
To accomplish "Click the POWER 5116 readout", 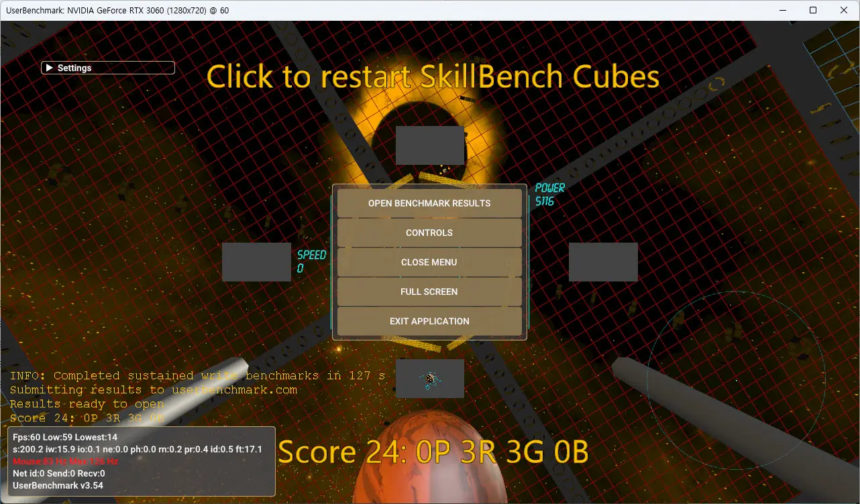I will (x=550, y=194).
